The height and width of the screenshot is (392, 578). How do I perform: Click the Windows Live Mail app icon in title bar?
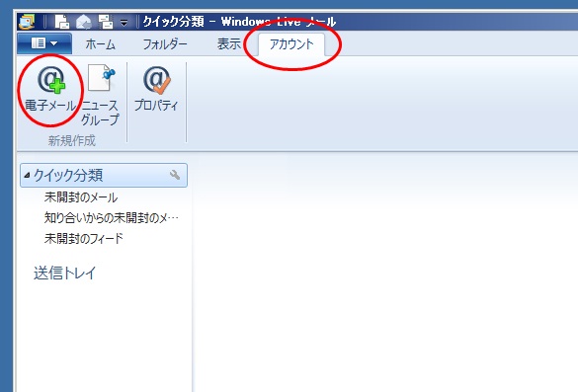pos(26,22)
